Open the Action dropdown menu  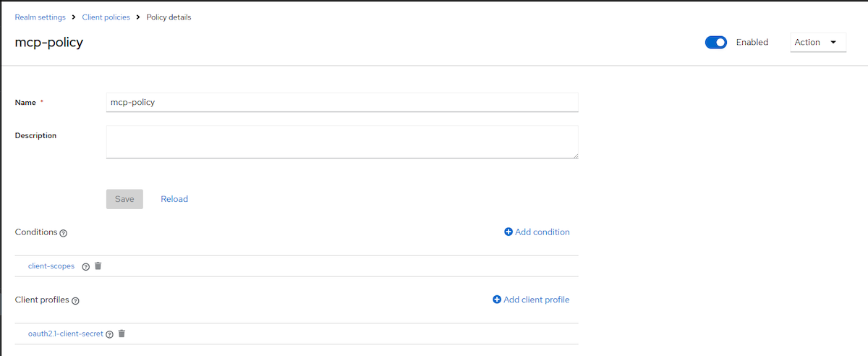pos(817,42)
